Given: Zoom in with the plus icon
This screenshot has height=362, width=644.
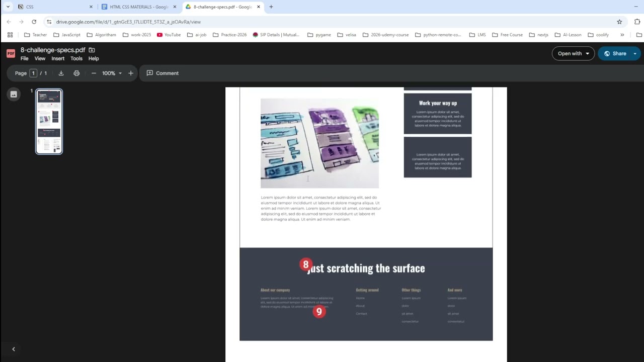Looking at the screenshot, I should click(131, 73).
